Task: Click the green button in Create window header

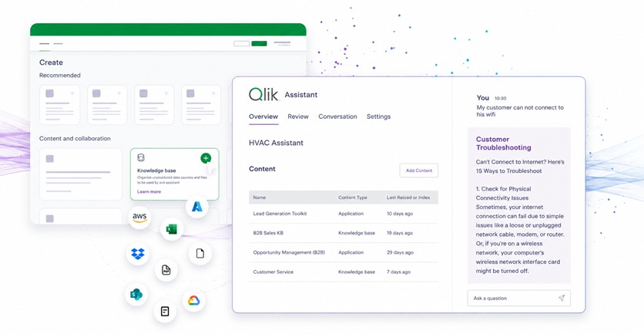Action: tap(259, 44)
